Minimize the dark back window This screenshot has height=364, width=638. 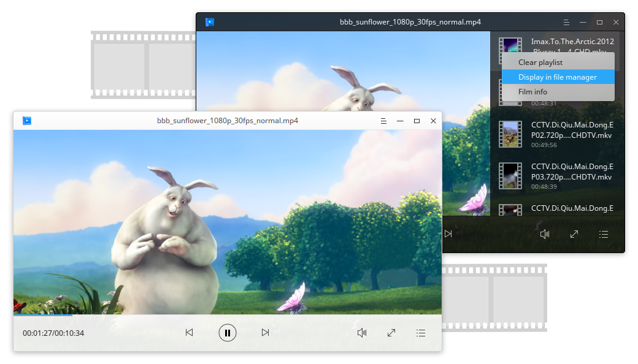[583, 22]
